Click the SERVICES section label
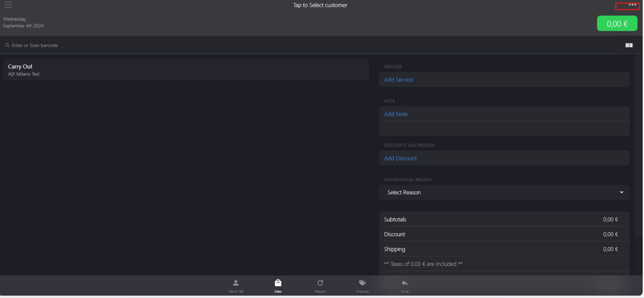Viewport: 644px width, 298px height. pos(392,67)
